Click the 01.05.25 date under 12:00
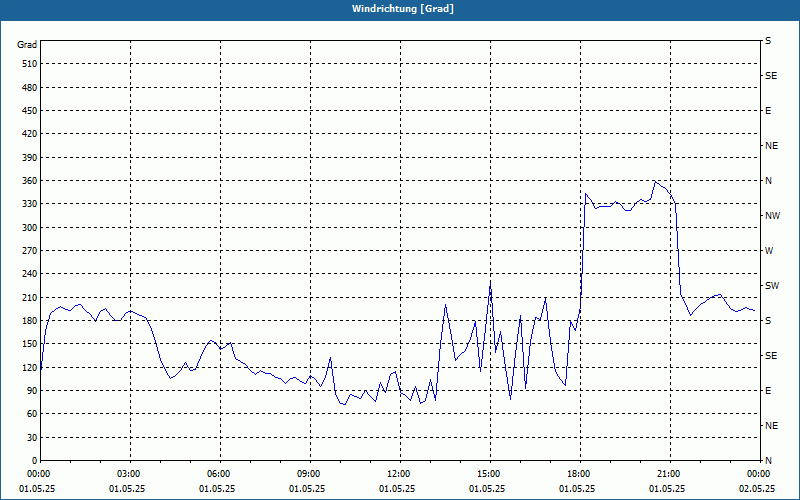Screen dimensions: 800x500 click(397, 489)
